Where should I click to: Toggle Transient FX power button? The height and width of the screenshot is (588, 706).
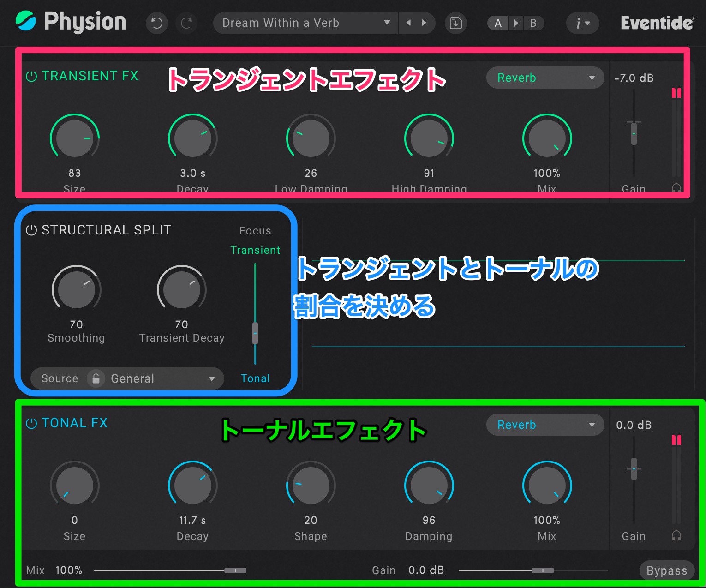(31, 76)
